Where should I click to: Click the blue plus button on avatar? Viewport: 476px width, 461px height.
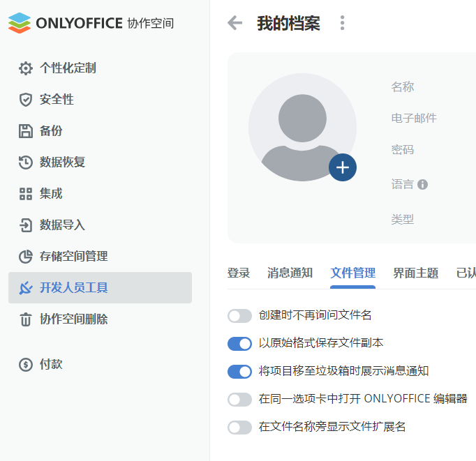(343, 167)
